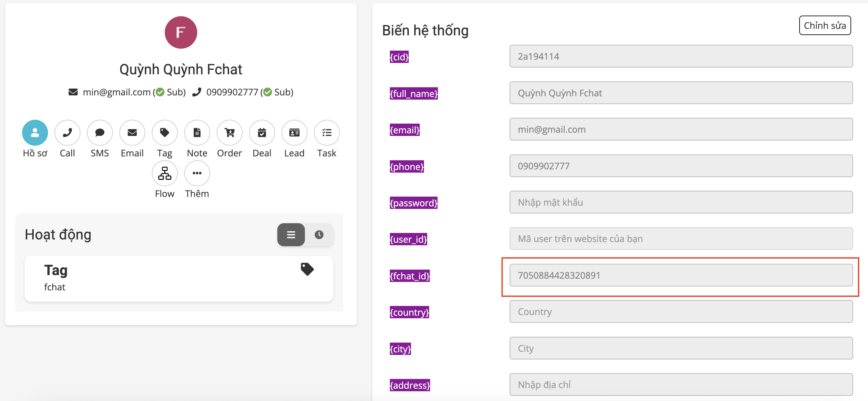Screen dimensions: 868x401
Task: Focus the Nhập địa chỉ address field
Action: (681, 384)
